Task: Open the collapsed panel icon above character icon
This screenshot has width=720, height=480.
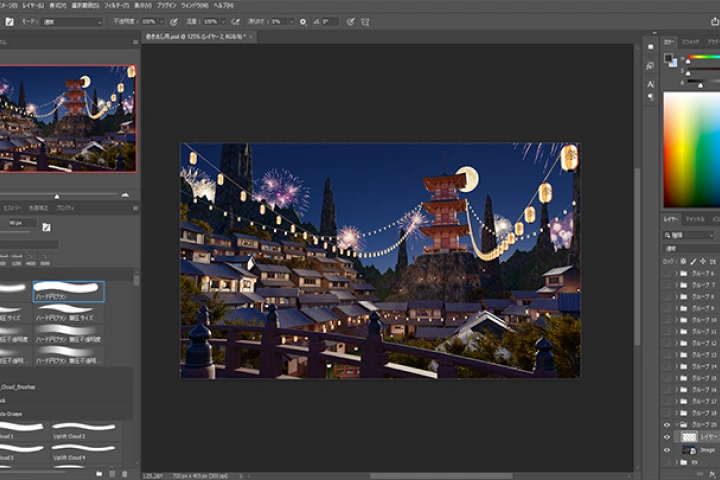Action: (650, 66)
